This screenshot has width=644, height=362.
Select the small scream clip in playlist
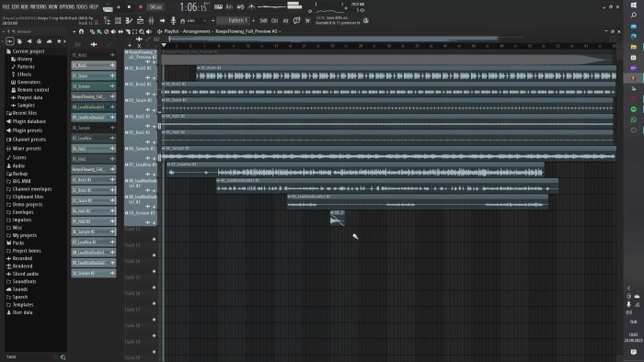(x=338, y=218)
